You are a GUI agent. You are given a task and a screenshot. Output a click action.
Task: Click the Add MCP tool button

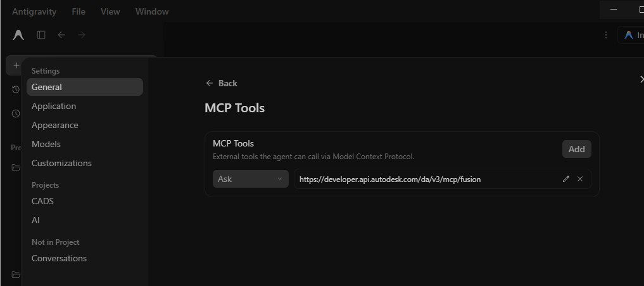coord(577,149)
